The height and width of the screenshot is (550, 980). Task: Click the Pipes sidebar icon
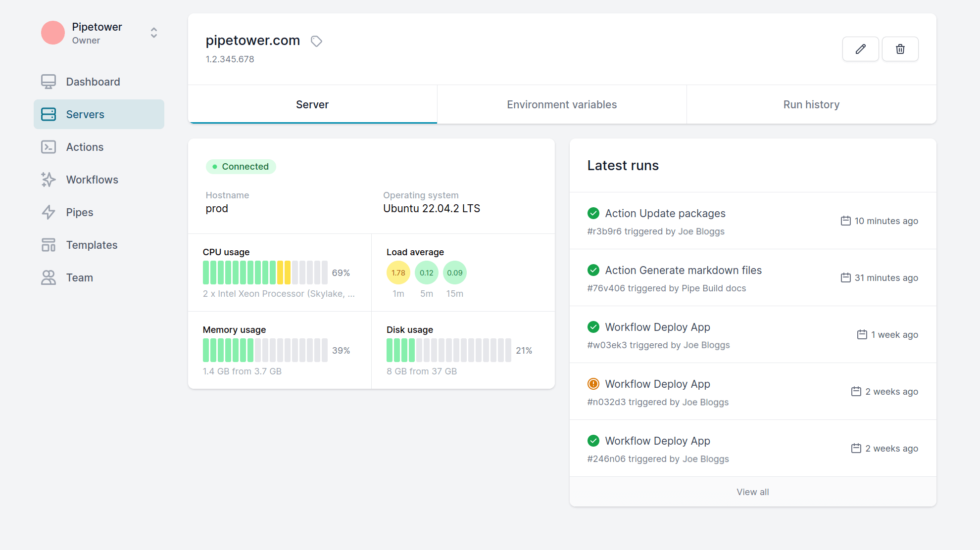(x=49, y=213)
